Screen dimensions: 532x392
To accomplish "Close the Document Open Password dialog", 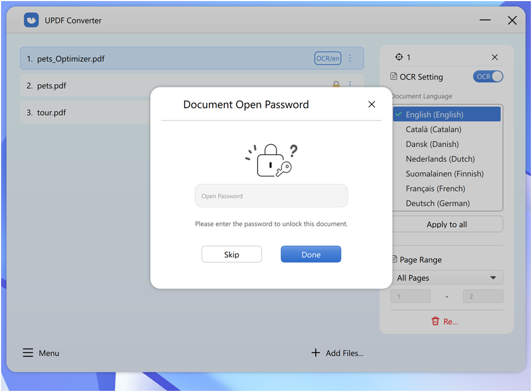I will pyautogui.click(x=372, y=104).
